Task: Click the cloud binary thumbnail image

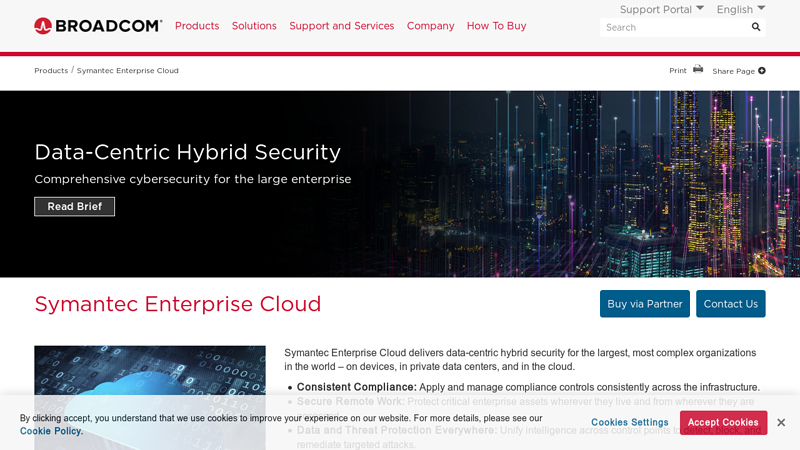Action: point(150,397)
